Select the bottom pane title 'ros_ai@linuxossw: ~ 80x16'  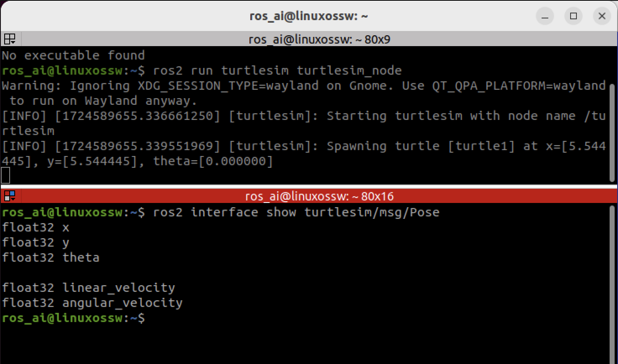pos(320,196)
